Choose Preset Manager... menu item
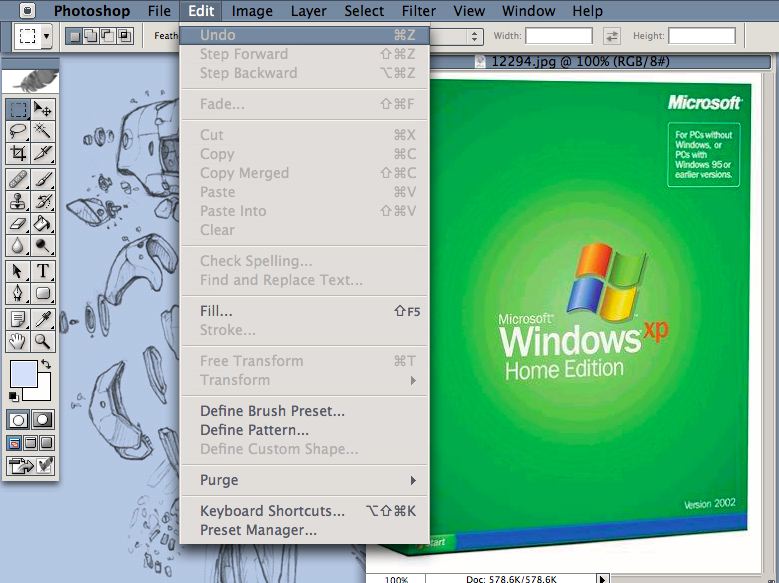Screen dimensions: 779x583 [304, 530]
